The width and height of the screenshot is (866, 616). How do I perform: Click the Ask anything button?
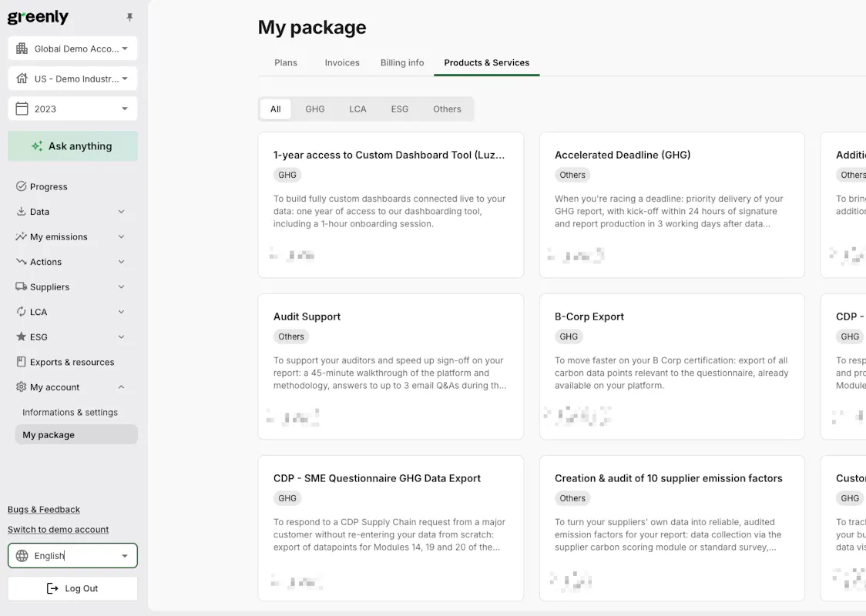pyautogui.click(x=72, y=146)
